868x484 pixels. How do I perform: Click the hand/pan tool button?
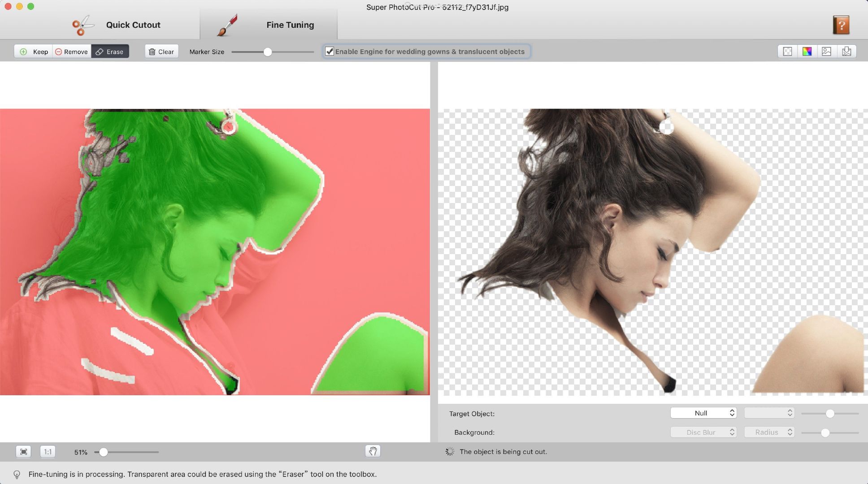373,452
